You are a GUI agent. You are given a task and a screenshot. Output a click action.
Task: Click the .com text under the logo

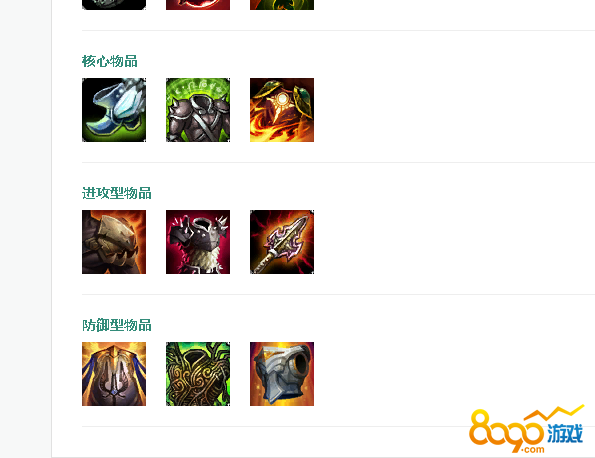tap(533, 450)
